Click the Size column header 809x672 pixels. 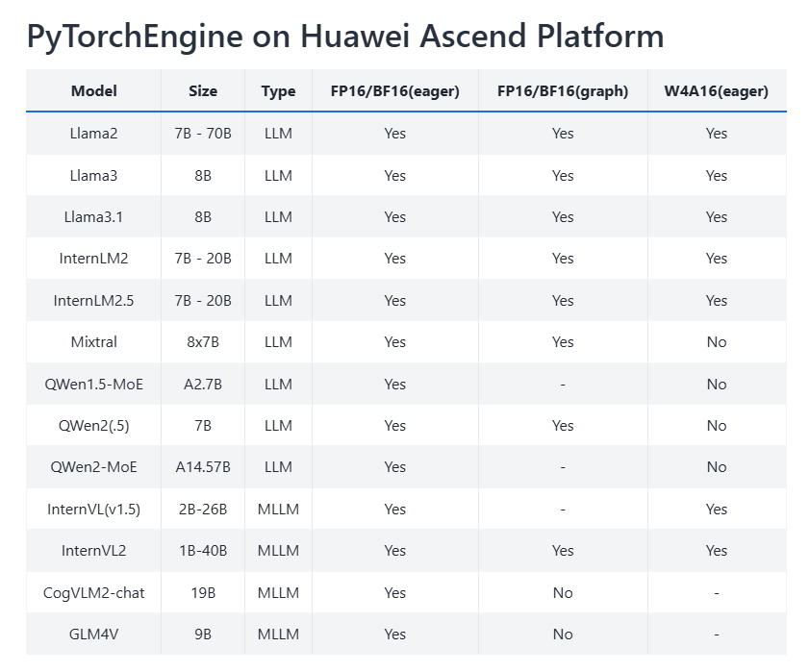(203, 90)
